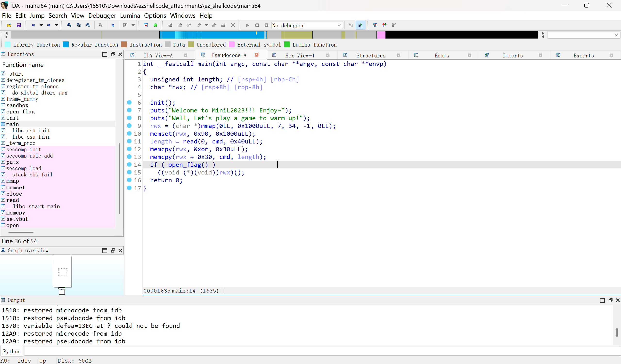Toggle the breakpoint dot on line 9

pyautogui.click(x=129, y=126)
